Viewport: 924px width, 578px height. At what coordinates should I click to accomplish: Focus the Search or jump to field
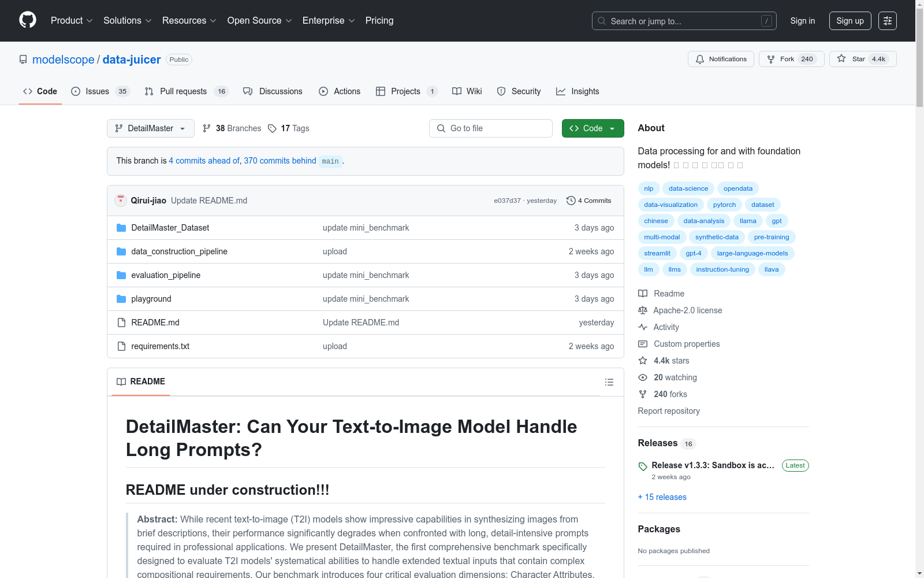tap(684, 21)
